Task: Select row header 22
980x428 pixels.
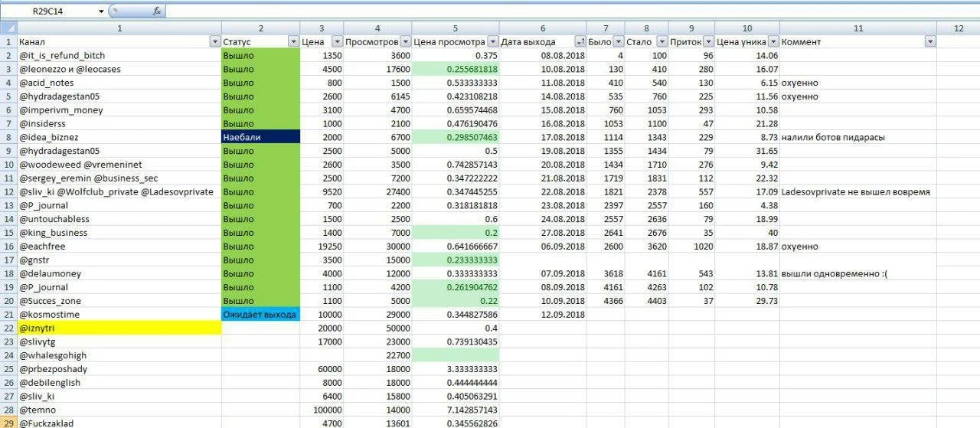Action: (x=8, y=328)
